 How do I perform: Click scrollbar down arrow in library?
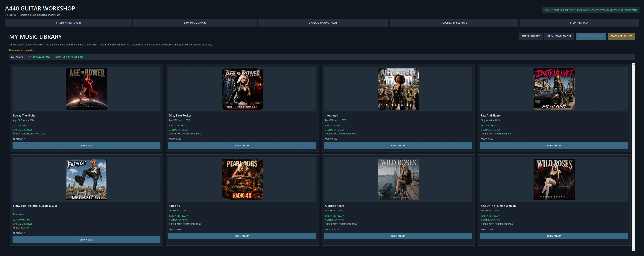click(634, 249)
